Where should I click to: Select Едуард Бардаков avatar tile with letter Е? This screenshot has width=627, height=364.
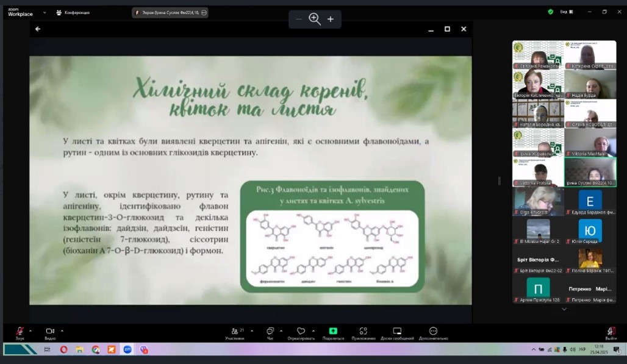point(590,201)
